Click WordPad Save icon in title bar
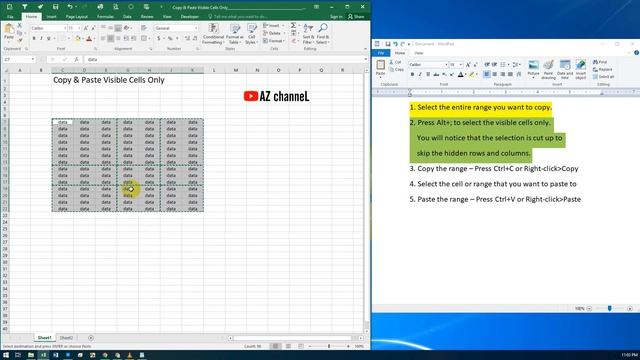Viewport: 640px width, 360px height. (x=387, y=44)
